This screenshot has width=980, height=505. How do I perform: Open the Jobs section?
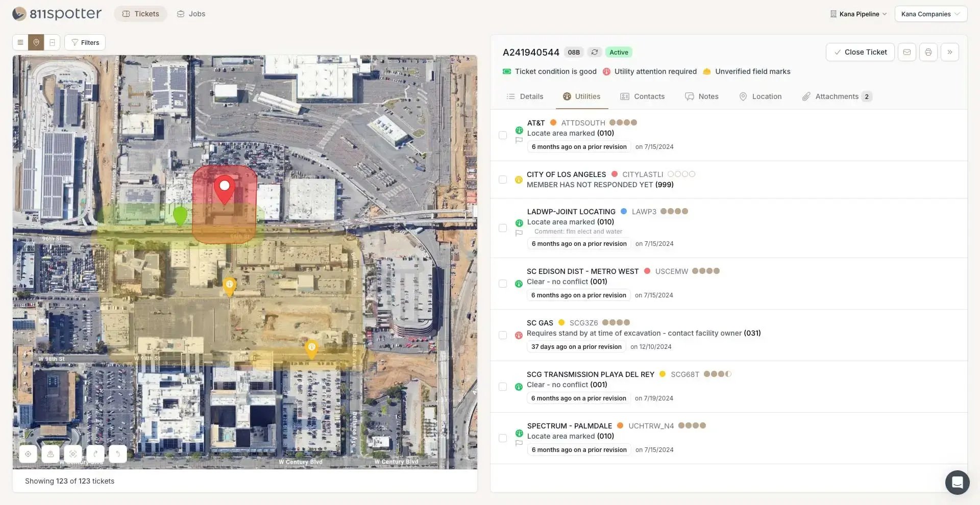191,14
